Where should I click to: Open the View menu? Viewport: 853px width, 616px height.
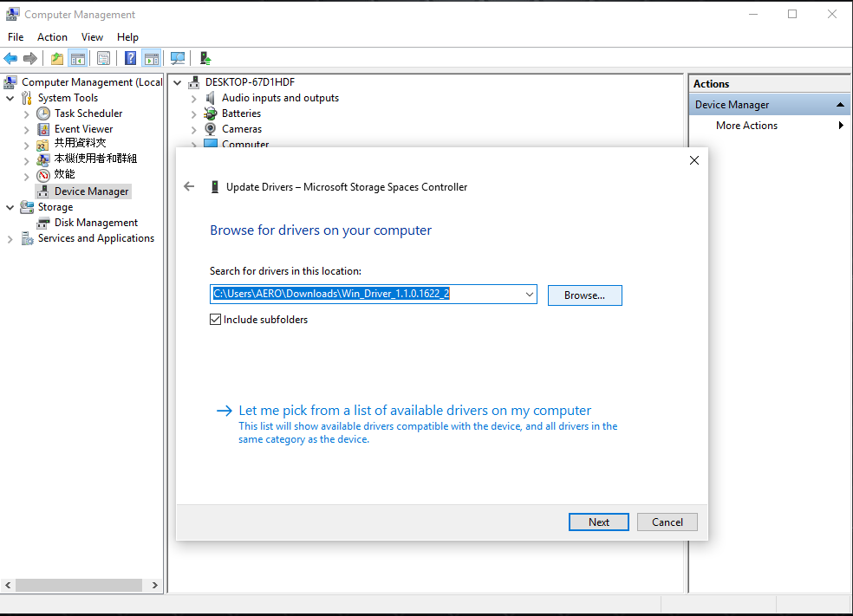tap(92, 37)
